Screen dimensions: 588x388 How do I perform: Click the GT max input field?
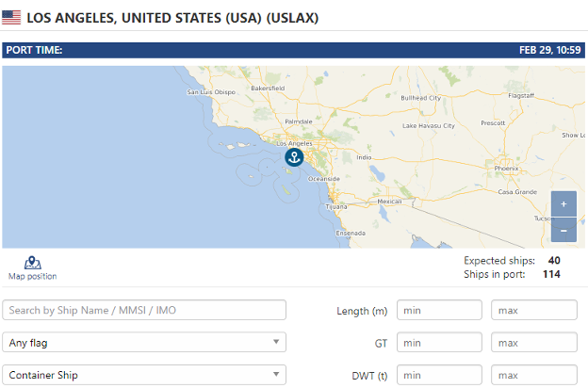534,342
